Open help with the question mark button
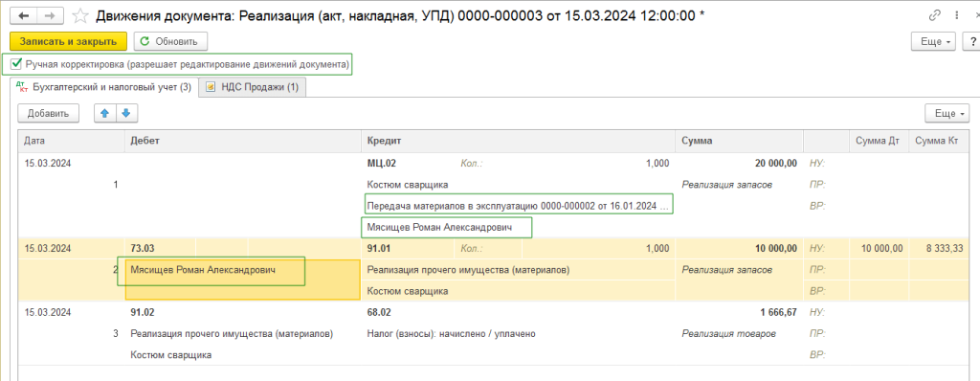 point(972,42)
